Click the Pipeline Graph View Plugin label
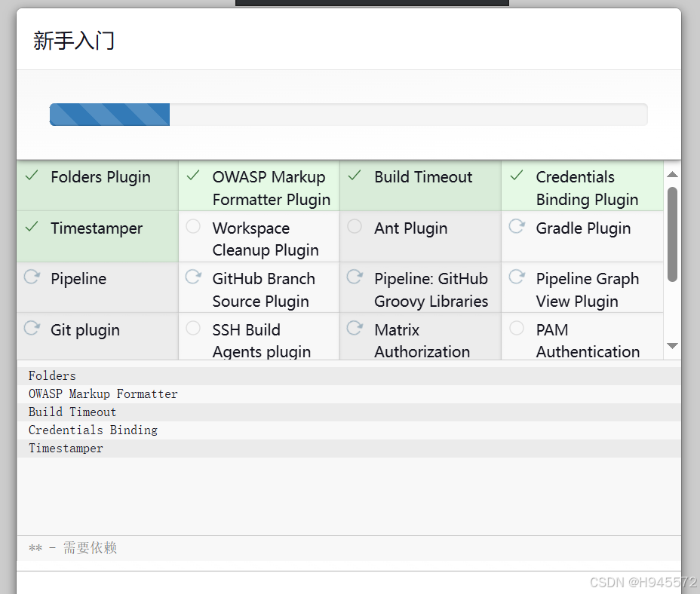 tap(587, 290)
